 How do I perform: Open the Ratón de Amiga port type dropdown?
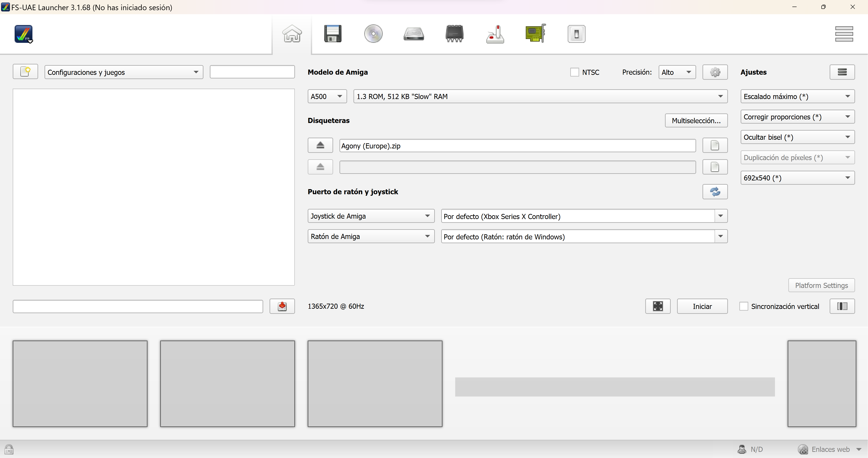(371, 236)
